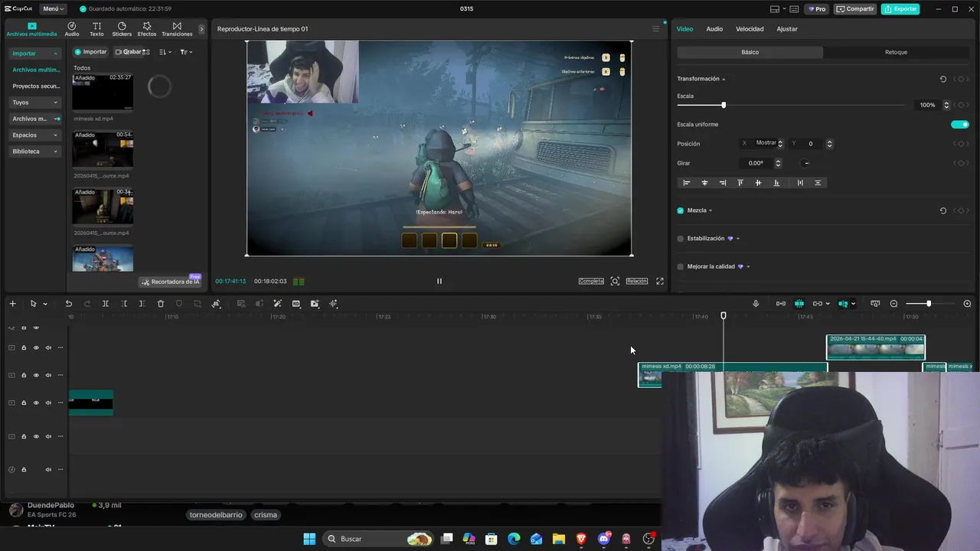Open the selection tool dropdown arrow
The height and width of the screenshot is (551, 980).
pyautogui.click(x=45, y=304)
